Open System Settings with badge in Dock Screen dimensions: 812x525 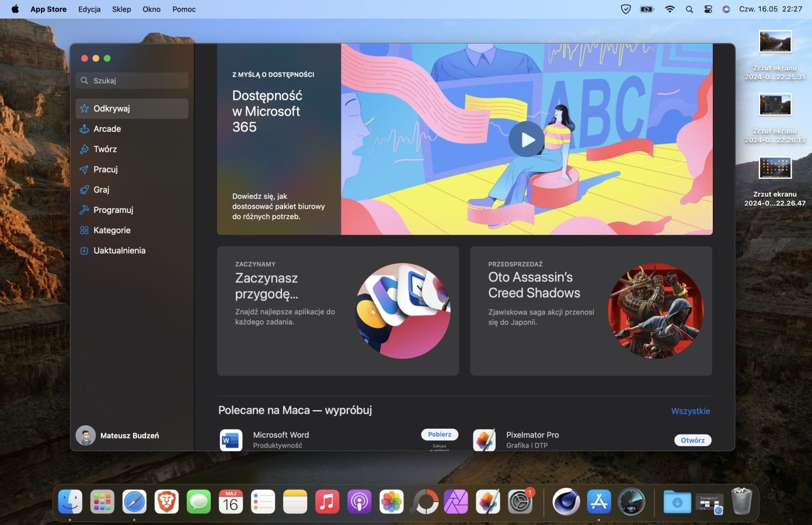coord(520,502)
